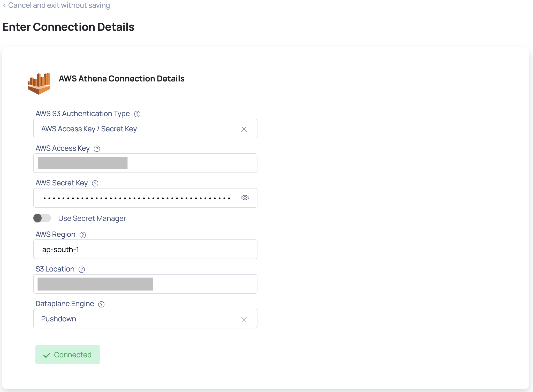Screen dimensions: 533x392
Task: Show help tooltip for S3 Location
Action: (82, 270)
